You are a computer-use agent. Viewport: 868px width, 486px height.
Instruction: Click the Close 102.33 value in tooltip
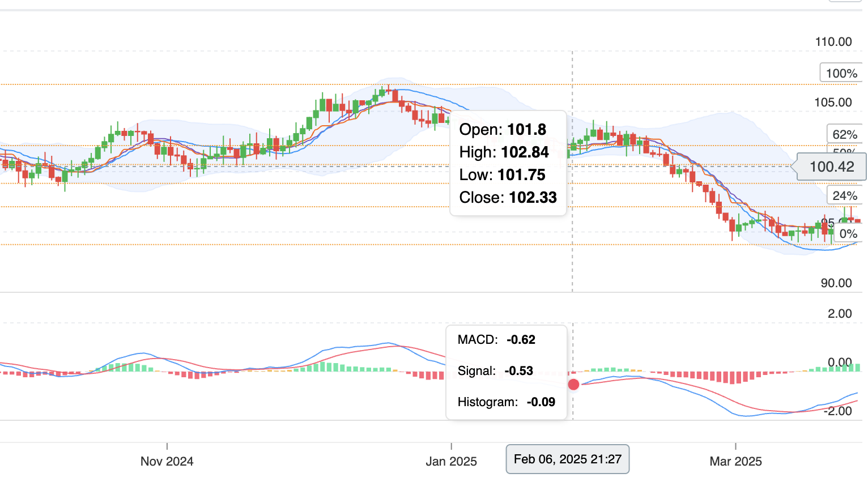533,197
